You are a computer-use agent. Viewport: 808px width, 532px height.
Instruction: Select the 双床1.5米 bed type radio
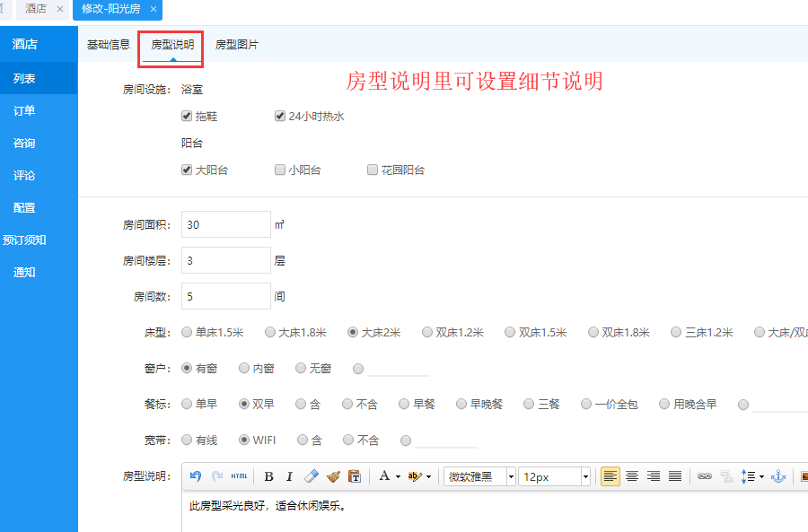pos(511,332)
